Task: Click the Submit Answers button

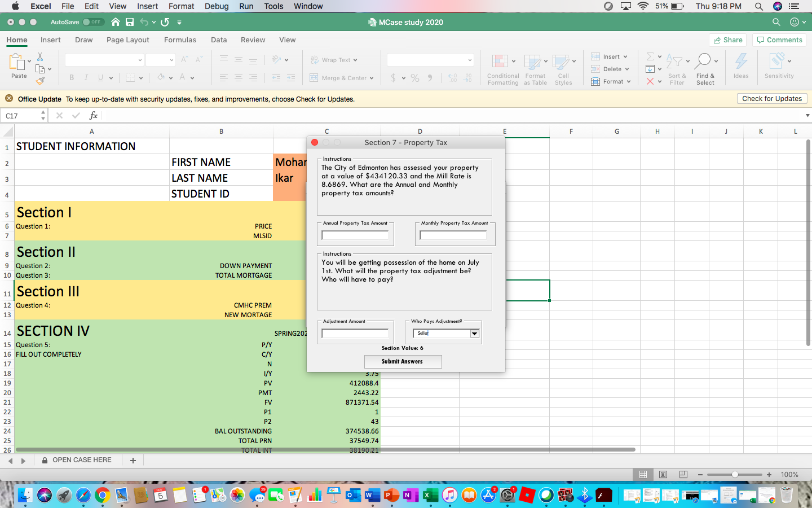Action: pyautogui.click(x=403, y=362)
